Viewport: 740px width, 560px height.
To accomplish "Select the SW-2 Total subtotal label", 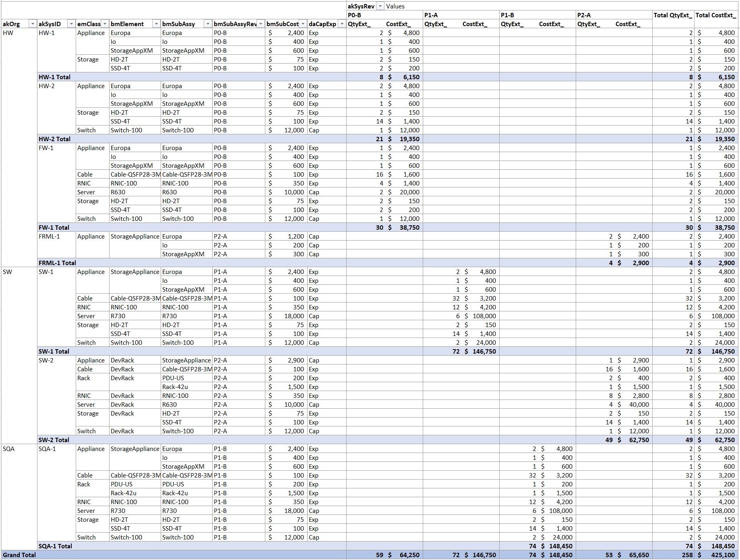I will (54, 440).
